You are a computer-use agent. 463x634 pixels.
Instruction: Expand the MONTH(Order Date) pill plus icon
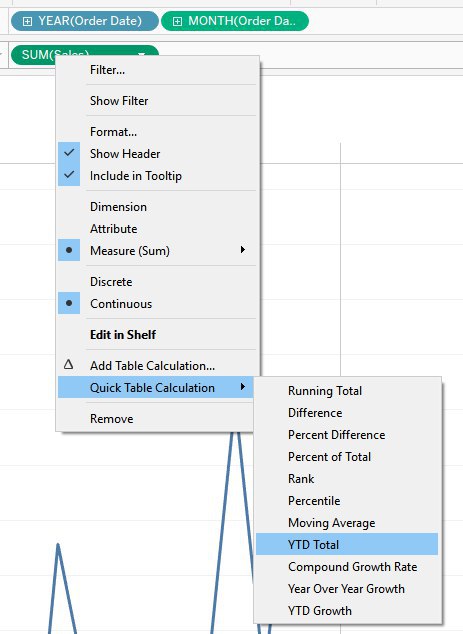tap(177, 21)
